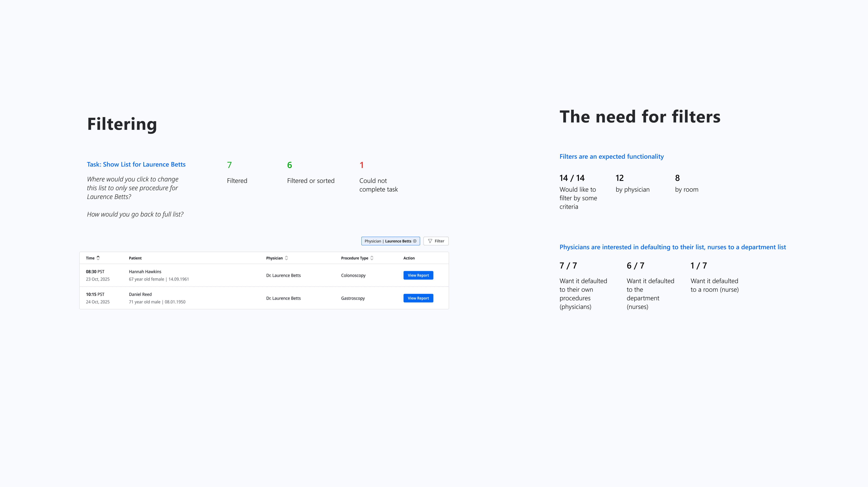Click 'Filters are an expected functionality' heading
Viewport: 868px width, 487px height.
611,157
